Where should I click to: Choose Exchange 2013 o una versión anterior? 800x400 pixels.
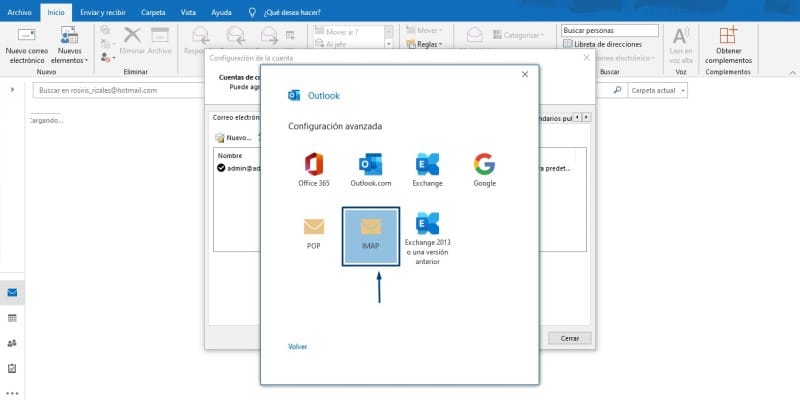[428, 238]
